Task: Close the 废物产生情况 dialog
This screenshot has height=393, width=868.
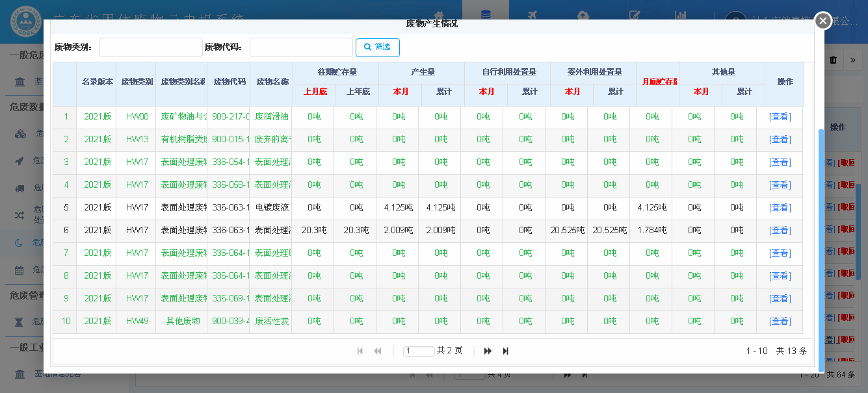Action: (x=822, y=21)
